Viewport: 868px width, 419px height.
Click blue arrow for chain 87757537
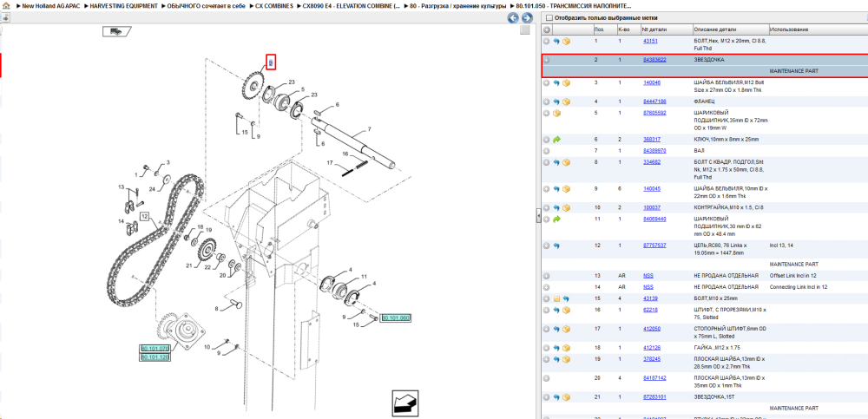tap(556, 246)
